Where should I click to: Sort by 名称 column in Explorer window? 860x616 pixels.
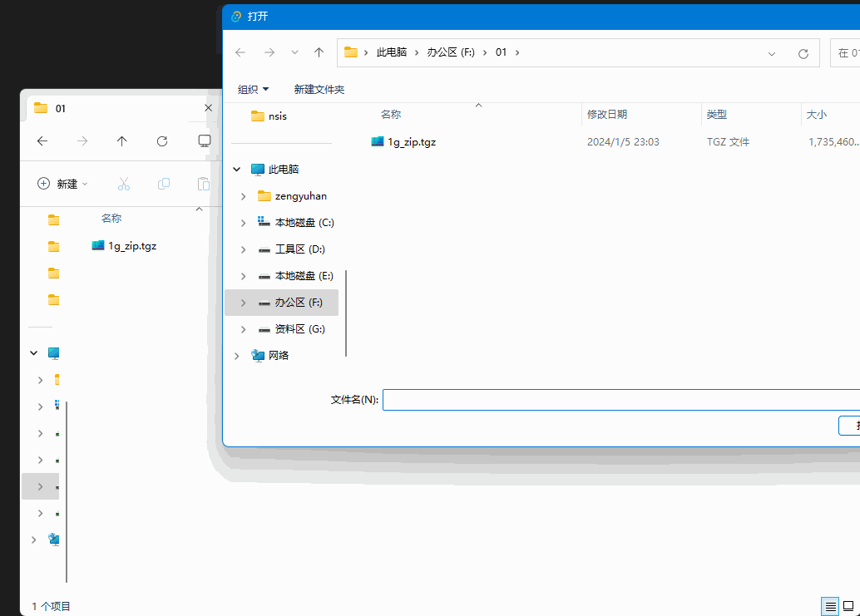pyautogui.click(x=111, y=219)
